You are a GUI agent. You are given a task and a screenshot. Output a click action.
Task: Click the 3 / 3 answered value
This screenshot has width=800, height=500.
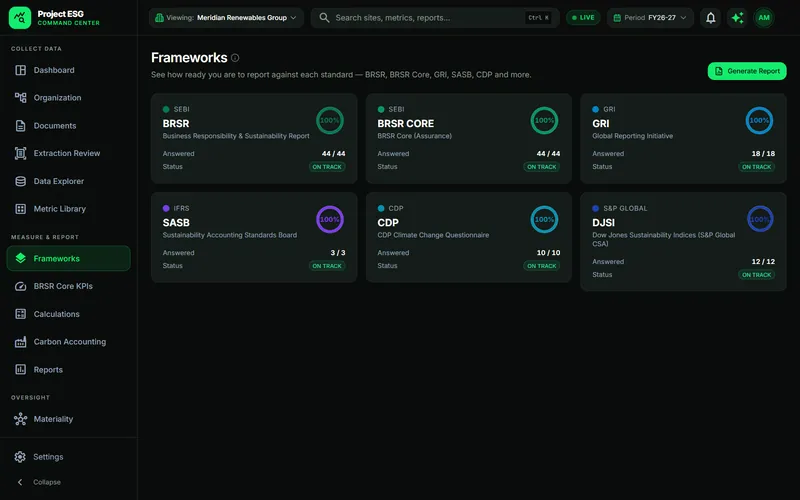point(338,253)
